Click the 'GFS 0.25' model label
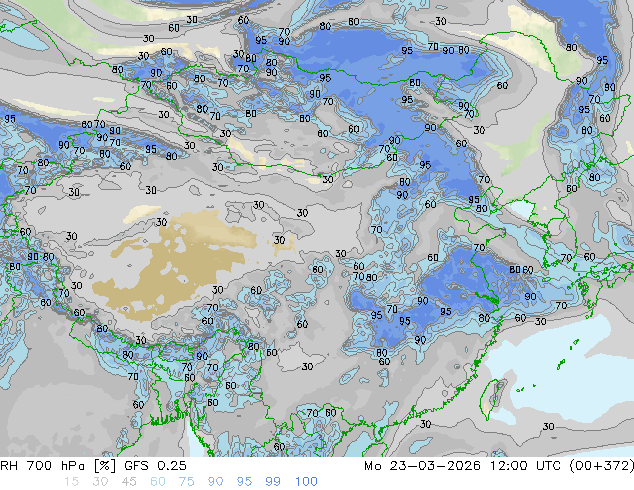 point(155,466)
